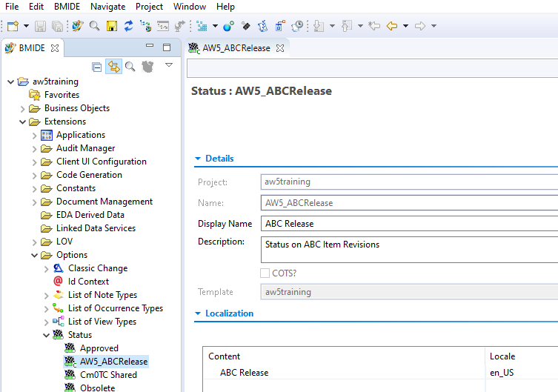558x392 pixels.
Task: Click the Display Name input field
Action: click(x=409, y=224)
